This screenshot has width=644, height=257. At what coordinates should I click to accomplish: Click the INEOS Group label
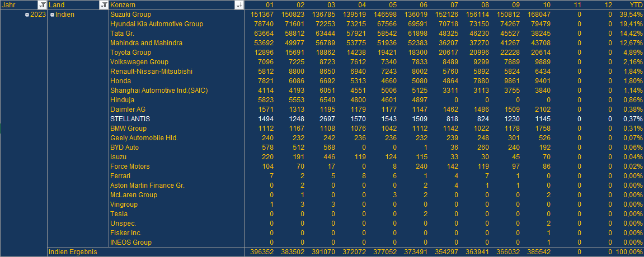point(130,242)
